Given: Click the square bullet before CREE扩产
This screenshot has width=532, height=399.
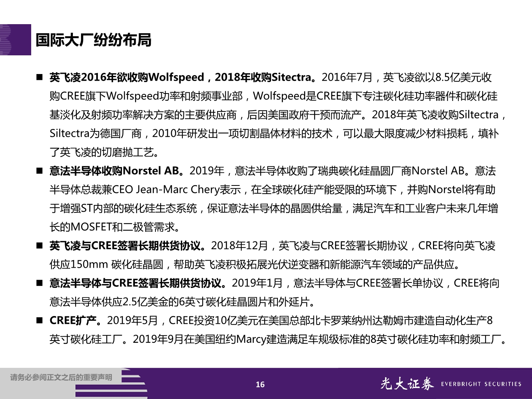Looking at the screenshot, I should pyautogui.click(x=39, y=320).
